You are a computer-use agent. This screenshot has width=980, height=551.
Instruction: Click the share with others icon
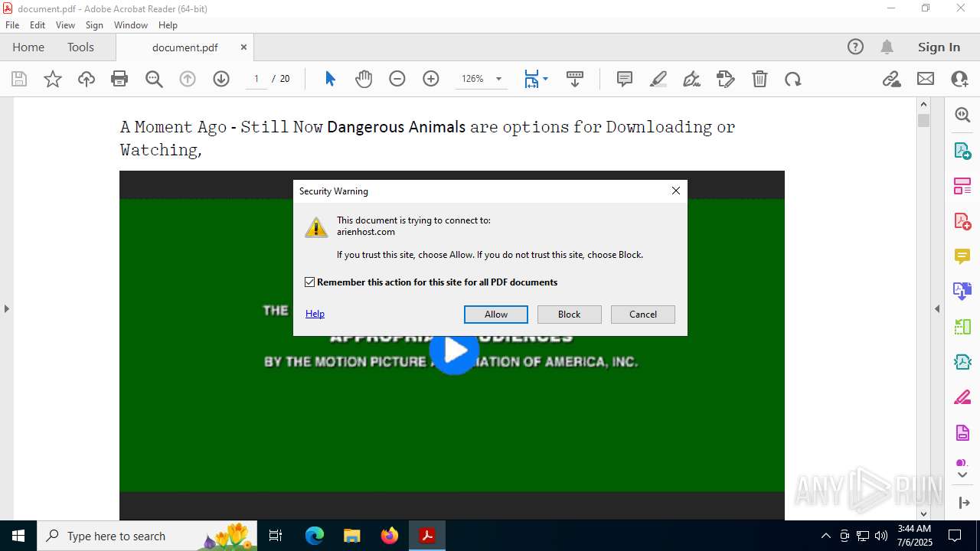click(x=959, y=79)
